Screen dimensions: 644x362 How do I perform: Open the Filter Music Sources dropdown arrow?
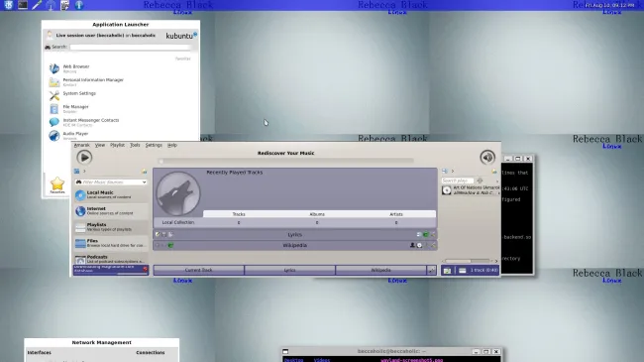[x=145, y=182]
